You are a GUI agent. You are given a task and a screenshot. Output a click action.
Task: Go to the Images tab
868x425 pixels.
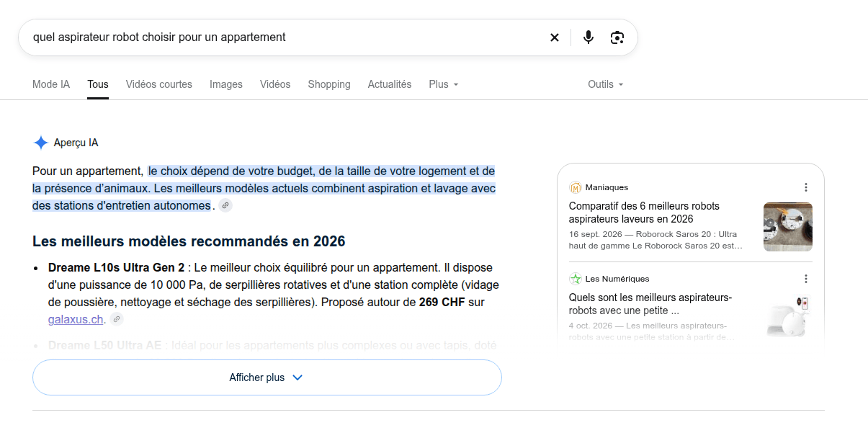[226, 84]
